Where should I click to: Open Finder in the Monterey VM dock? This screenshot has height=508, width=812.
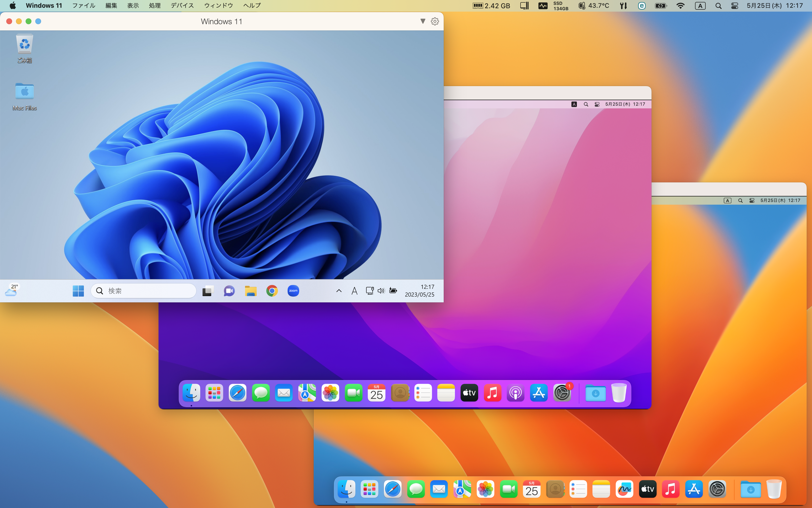tap(191, 393)
